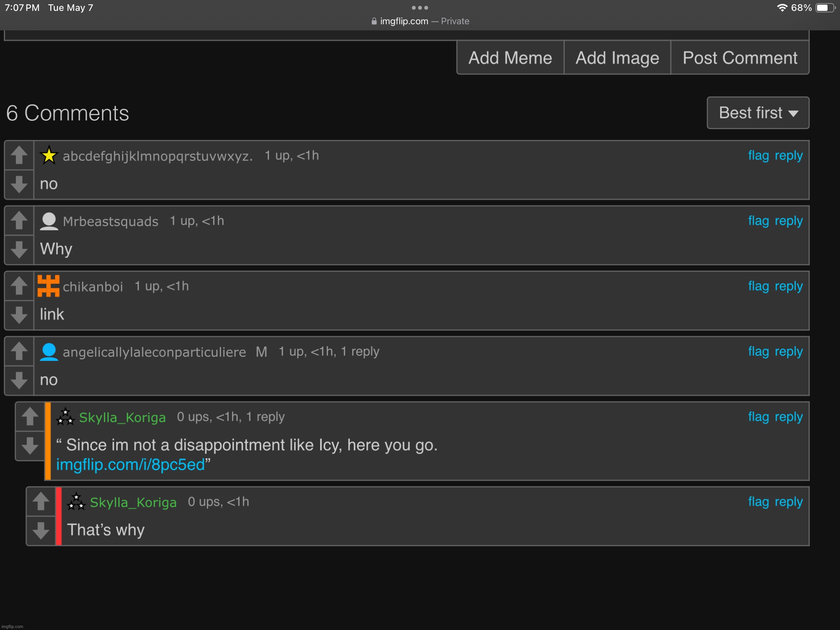
Task: Click the star icon next to abcdefghijklmnopqrstuvwxyz
Action: tap(48, 155)
